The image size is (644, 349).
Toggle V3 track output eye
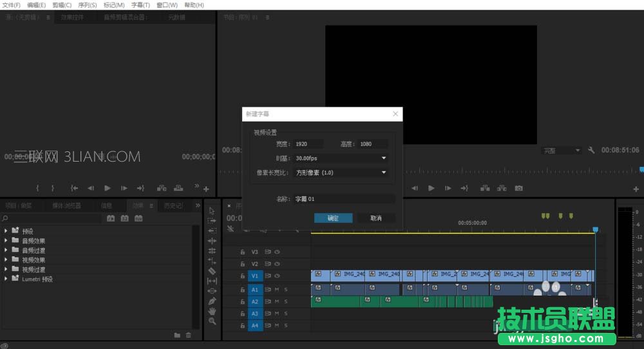(277, 252)
